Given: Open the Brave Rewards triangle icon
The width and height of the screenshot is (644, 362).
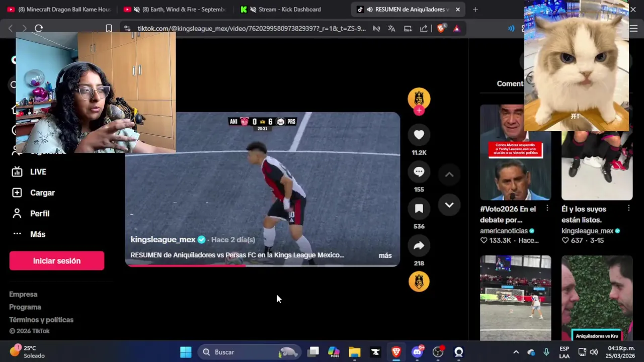Looking at the screenshot, I should point(456,29).
